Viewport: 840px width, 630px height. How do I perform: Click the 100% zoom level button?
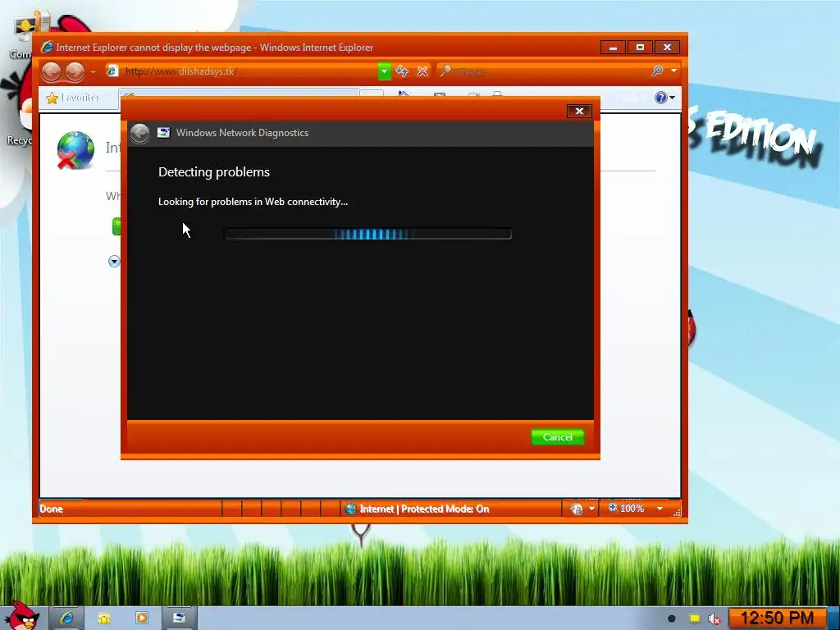pyautogui.click(x=626, y=509)
